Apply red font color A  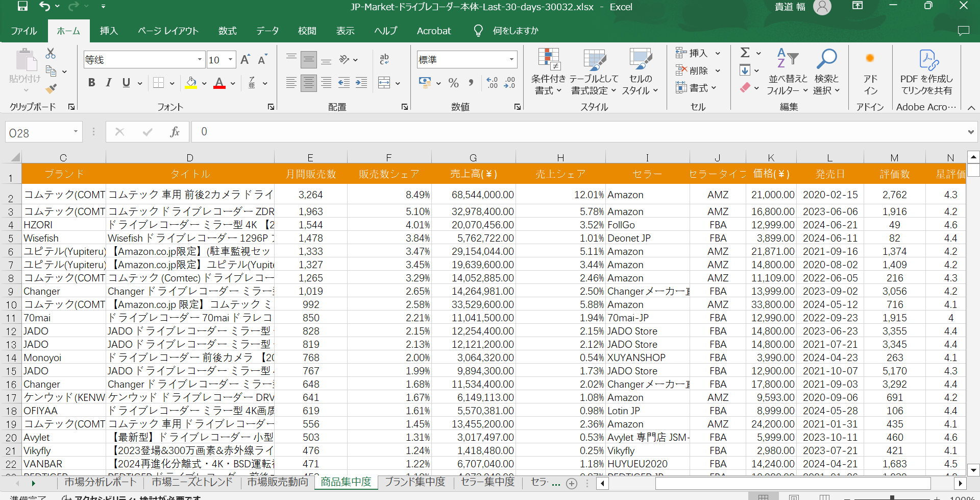point(219,83)
